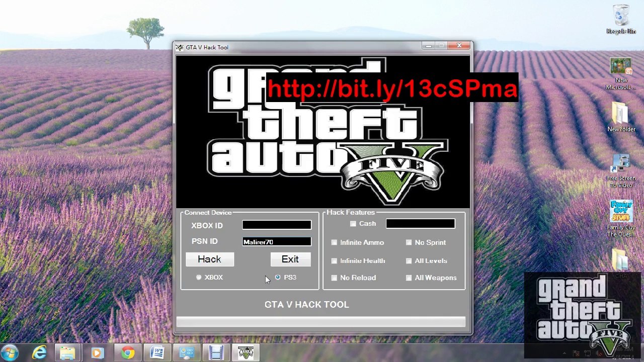Tick the All Weapons checkbox
This screenshot has height=362, width=644.
[409, 278]
